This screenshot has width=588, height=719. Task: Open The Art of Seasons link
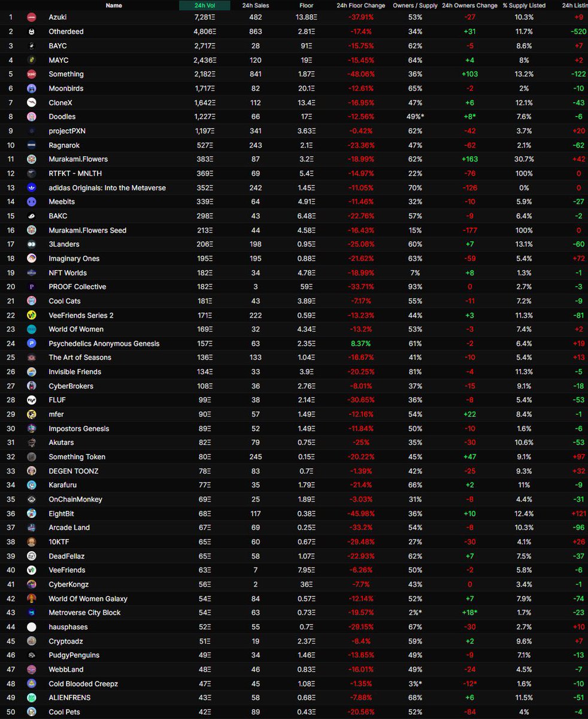click(80, 358)
